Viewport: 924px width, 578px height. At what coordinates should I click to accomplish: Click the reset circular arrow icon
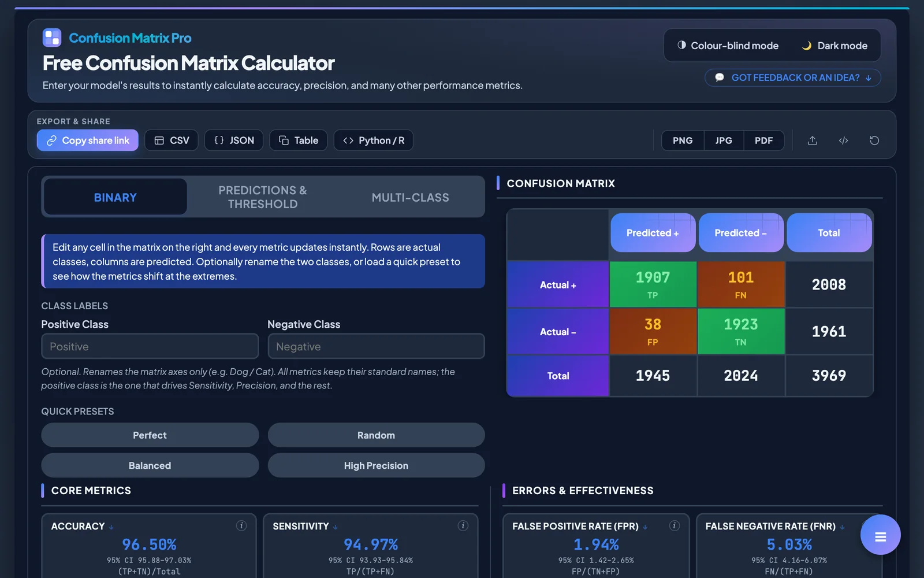[874, 140]
